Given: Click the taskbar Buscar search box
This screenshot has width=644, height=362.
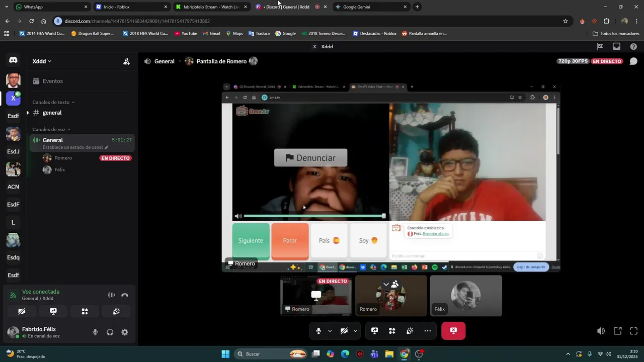Looking at the screenshot, I should 272,354.
